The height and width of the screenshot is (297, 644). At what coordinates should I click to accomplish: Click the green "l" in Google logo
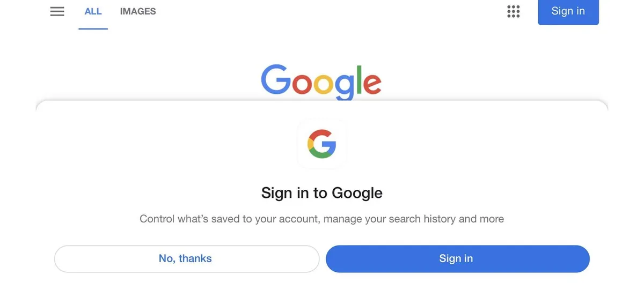pos(358,80)
